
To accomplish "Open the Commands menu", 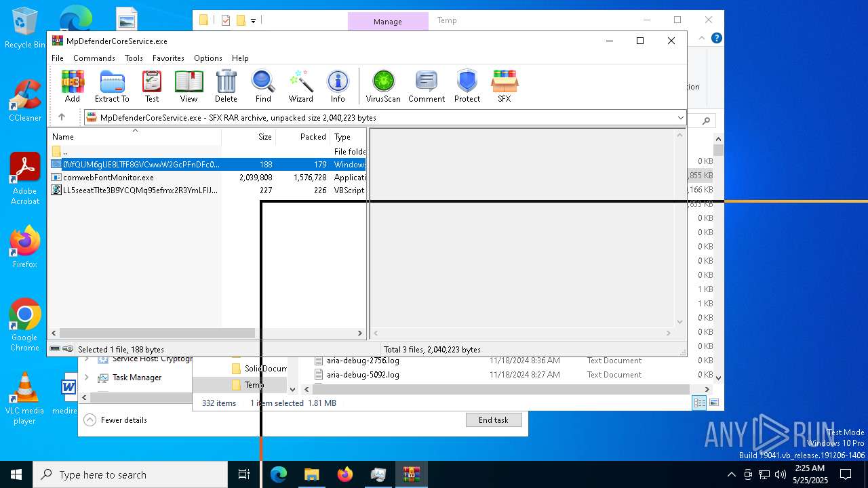I will [x=94, y=58].
